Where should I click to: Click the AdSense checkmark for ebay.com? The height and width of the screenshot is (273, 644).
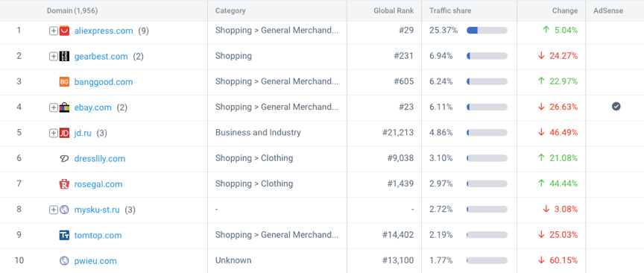pos(616,107)
